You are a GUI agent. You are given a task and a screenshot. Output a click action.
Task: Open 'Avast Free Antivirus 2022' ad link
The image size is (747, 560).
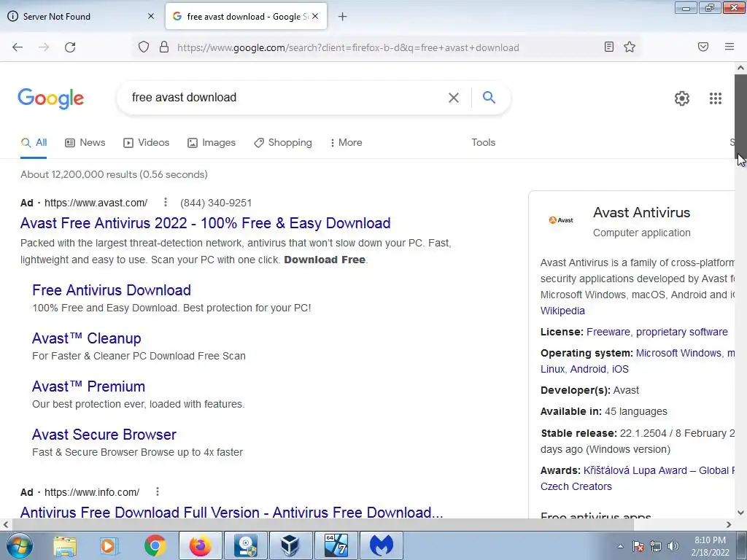tap(205, 223)
